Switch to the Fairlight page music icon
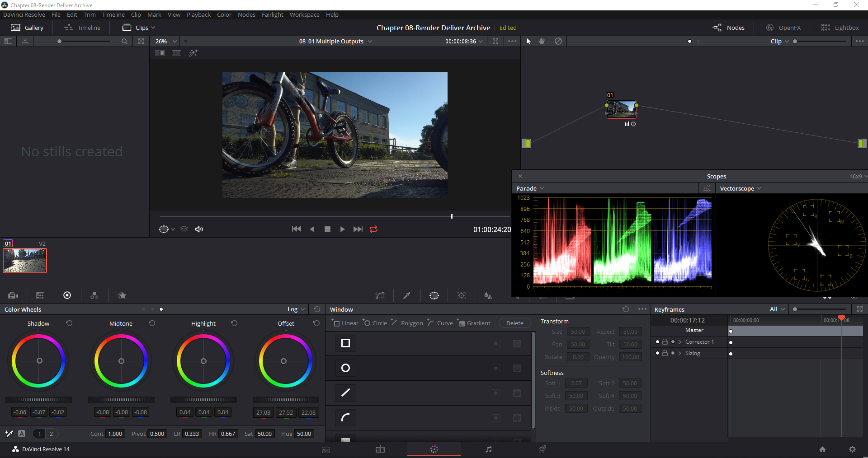868x458 pixels. pos(488,449)
